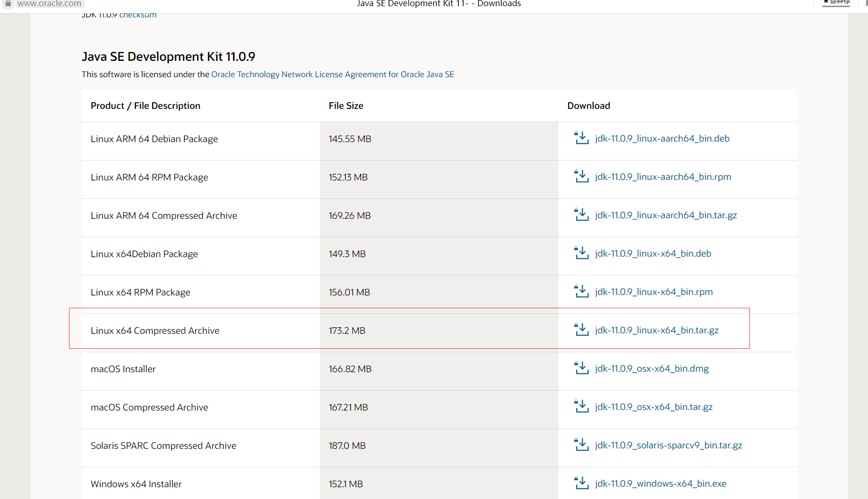Click download icon for linux-x64_bin.tar.gz
This screenshot has height=499, width=868.
581,330
